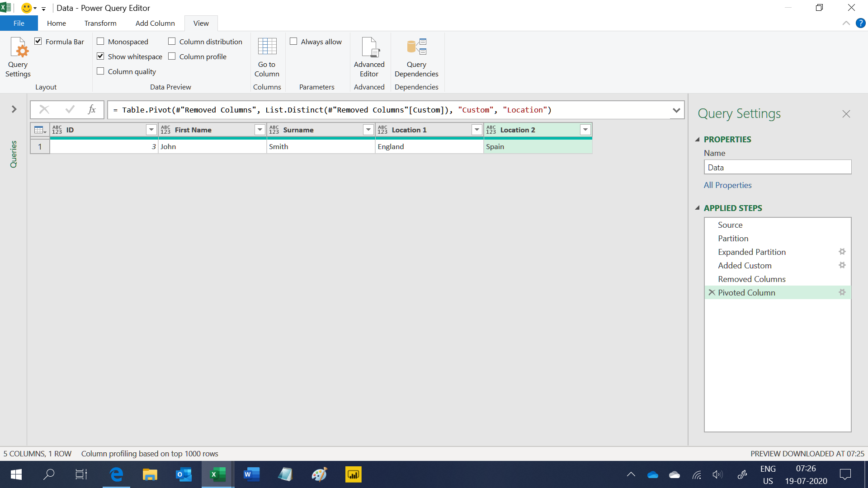Toggle Show whitespace checkbox
Viewport: 868px width, 488px height.
point(100,56)
